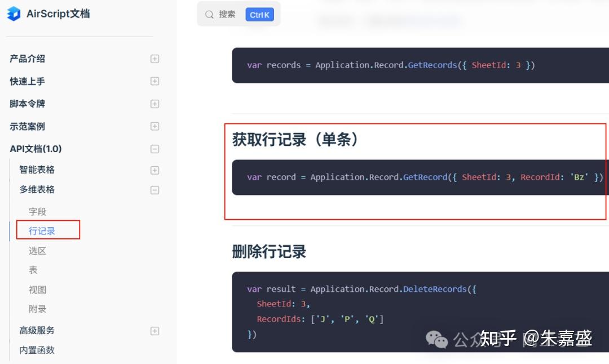Click GetRecords in the first code block
The image size is (609, 364).
pos(433,65)
